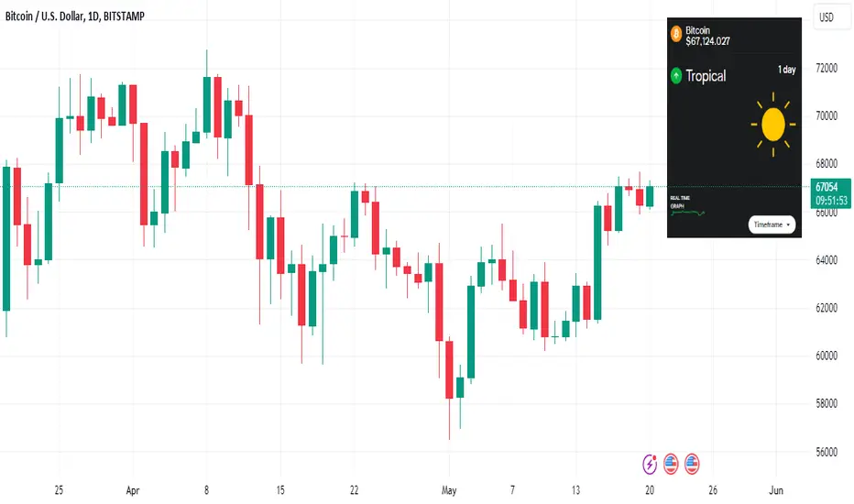Click the Tropical status text
Image resolution: width=854 pixels, height=504 pixels.
coord(706,76)
